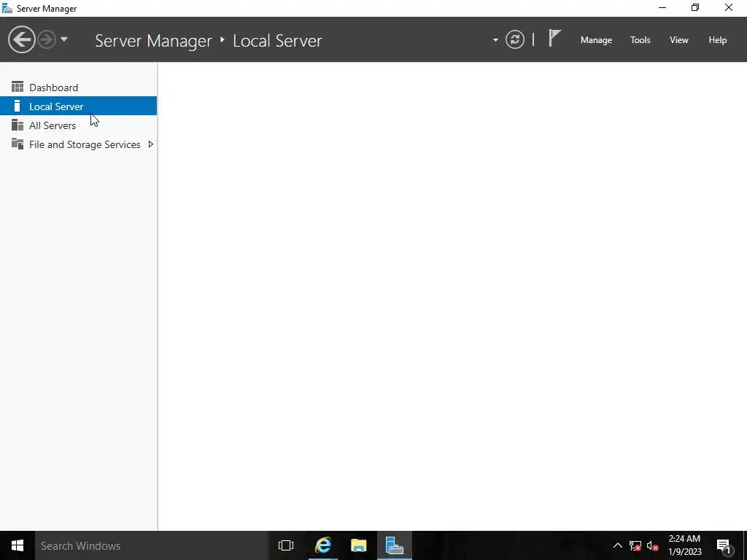Viewport: 747px width, 560px height.
Task: Click the Dashboard grid icon
Action: click(18, 87)
